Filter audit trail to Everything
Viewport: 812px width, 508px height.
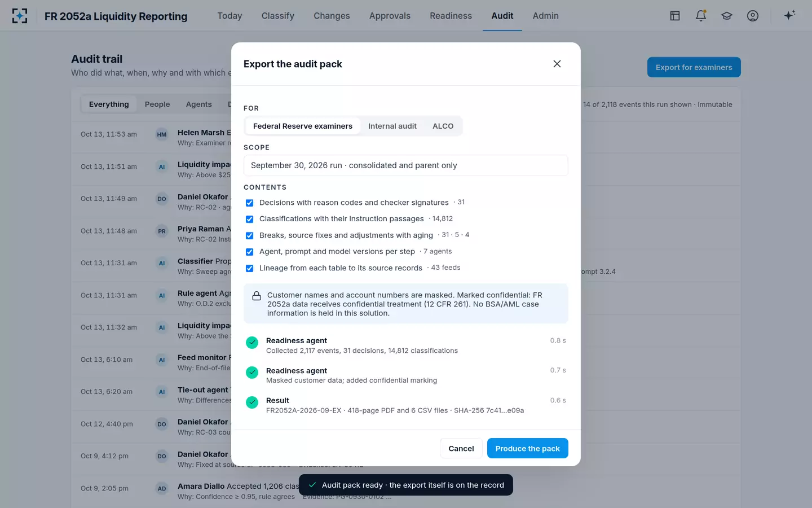coord(109,104)
